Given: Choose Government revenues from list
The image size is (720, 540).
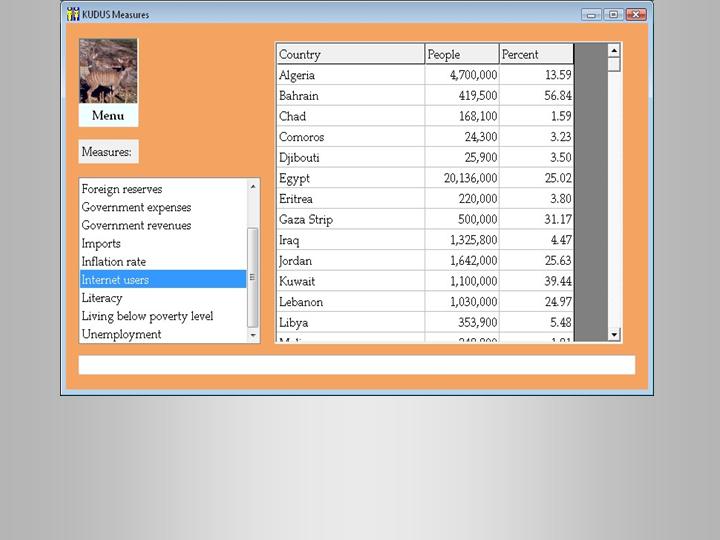Looking at the screenshot, I should coord(136,225).
